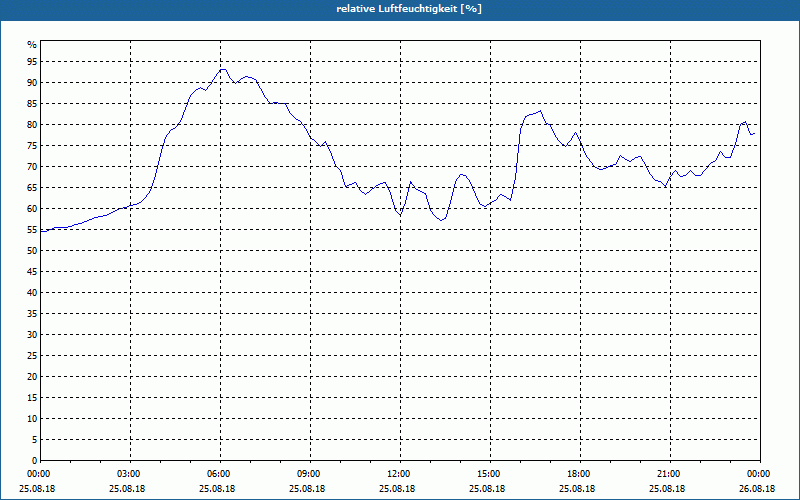Click the y-axis origin label '0'
Image resolution: width=800 pixels, height=500 pixels.
34,460
